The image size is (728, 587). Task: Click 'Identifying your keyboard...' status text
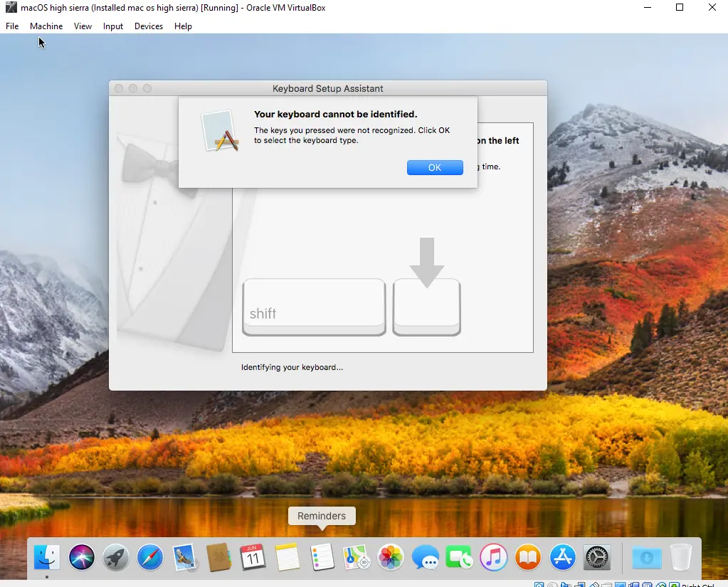pos(292,367)
